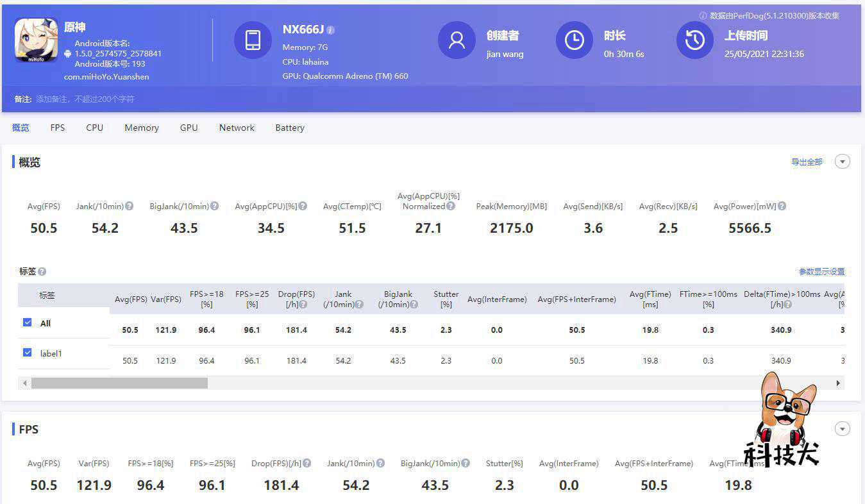Click 导出全部 export all link
The width and height of the screenshot is (865, 504).
coord(807,162)
